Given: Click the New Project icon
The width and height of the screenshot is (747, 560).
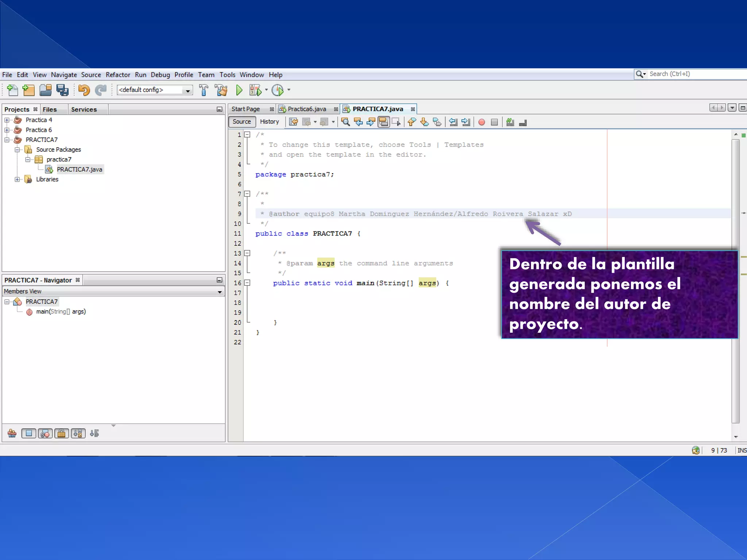Looking at the screenshot, I should [28, 90].
